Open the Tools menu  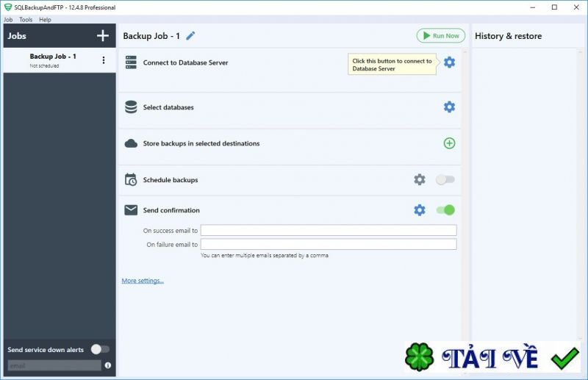pos(26,20)
